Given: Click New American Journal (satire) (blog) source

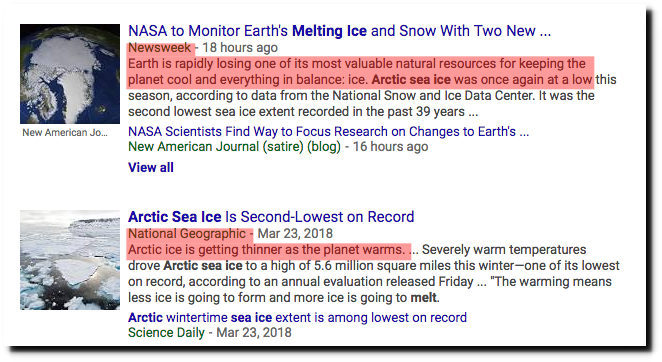Looking at the screenshot, I should coord(234,147).
